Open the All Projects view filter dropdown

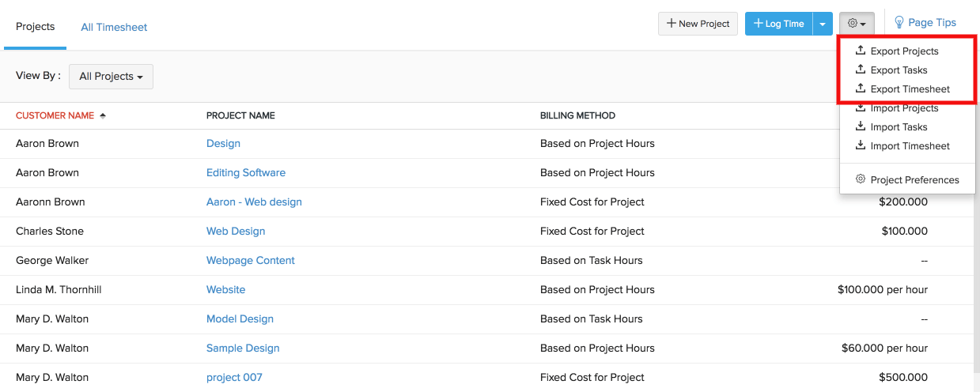(111, 77)
